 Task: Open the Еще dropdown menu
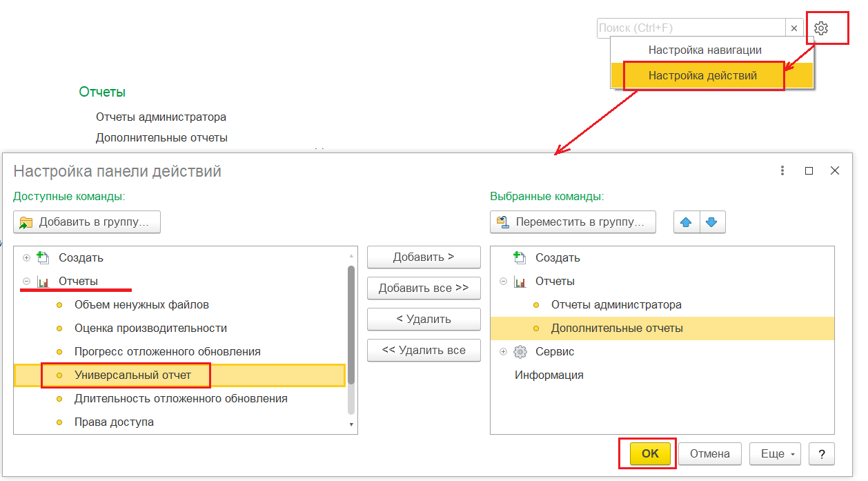coord(776,453)
